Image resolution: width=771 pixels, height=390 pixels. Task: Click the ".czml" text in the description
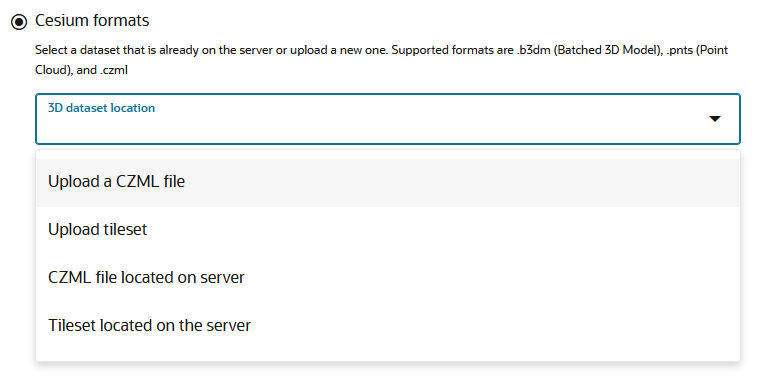pyautogui.click(x=114, y=70)
